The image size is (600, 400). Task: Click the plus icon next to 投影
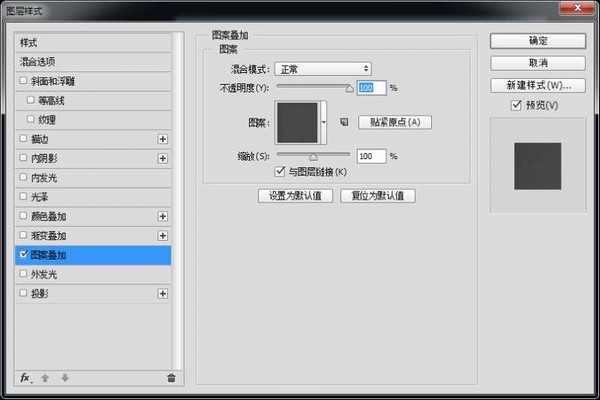tap(163, 293)
